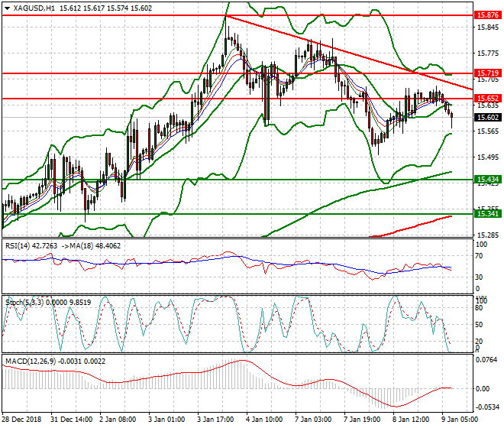Select the red 15.652 level price label
504x428 pixels.
[x=488, y=99]
